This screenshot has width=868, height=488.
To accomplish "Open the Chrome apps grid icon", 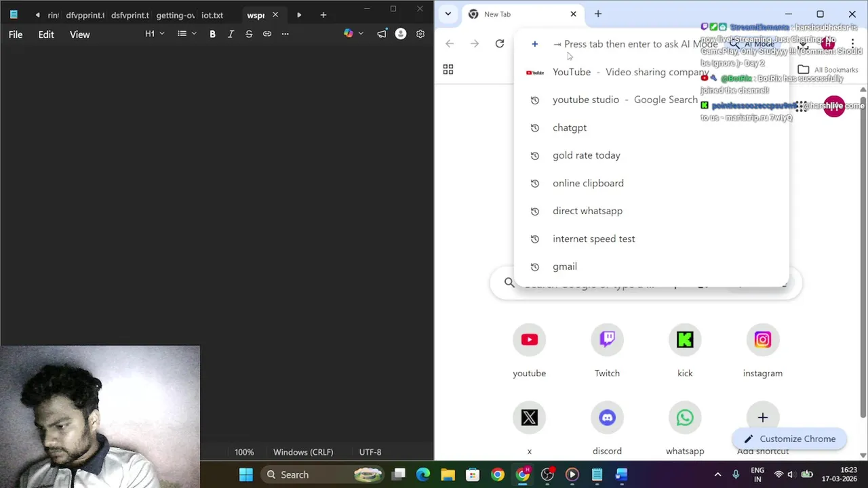I will point(448,70).
